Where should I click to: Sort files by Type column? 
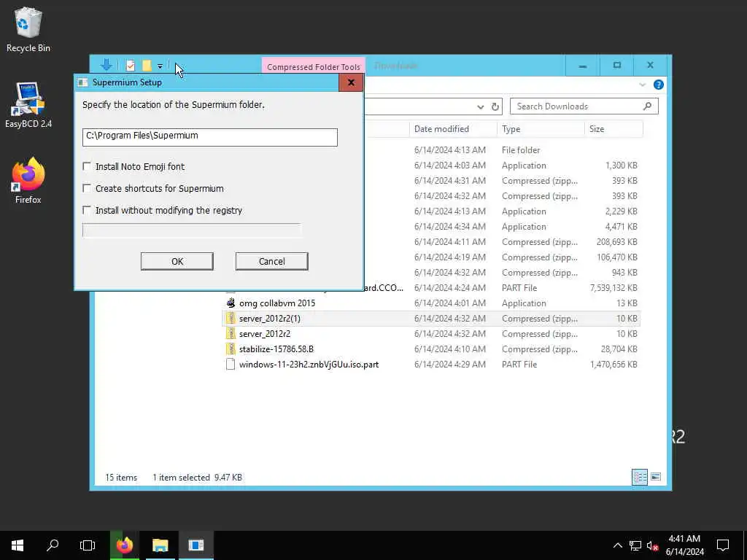(541, 129)
